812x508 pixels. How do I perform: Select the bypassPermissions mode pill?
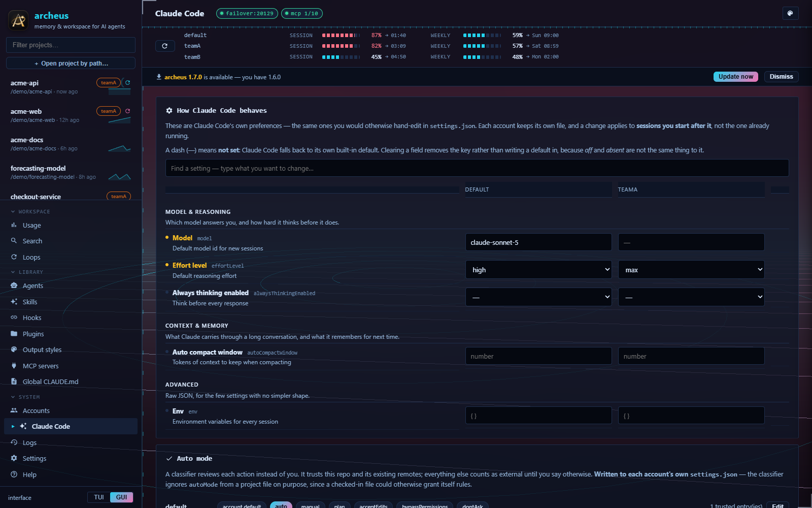(x=425, y=506)
